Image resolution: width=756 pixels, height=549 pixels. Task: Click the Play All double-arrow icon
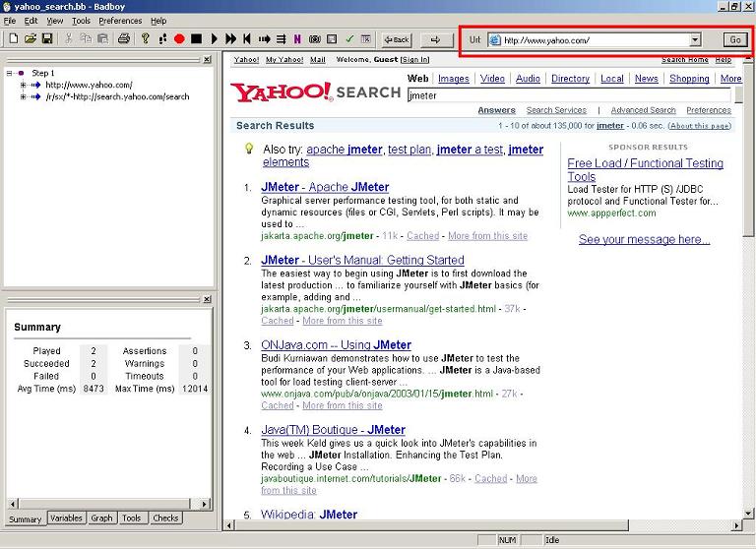pyautogui.click(x=231, y=39)
